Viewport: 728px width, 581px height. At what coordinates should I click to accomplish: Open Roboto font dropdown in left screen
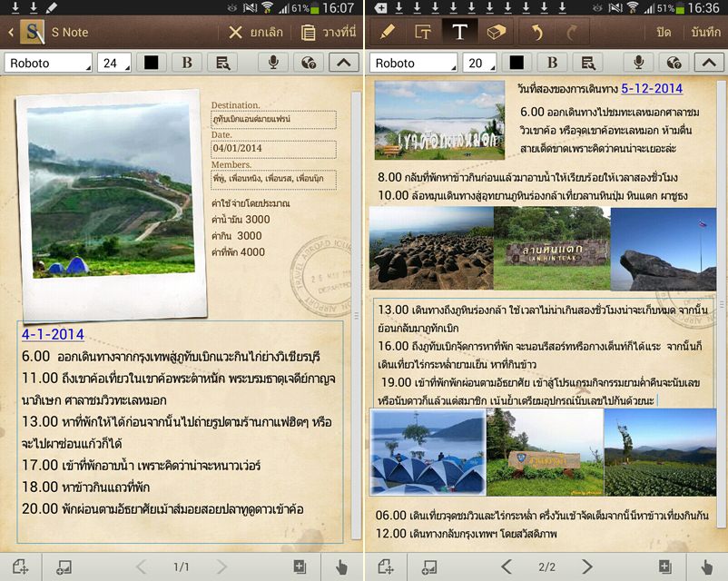pyautogui.click(x=48, y=63)
